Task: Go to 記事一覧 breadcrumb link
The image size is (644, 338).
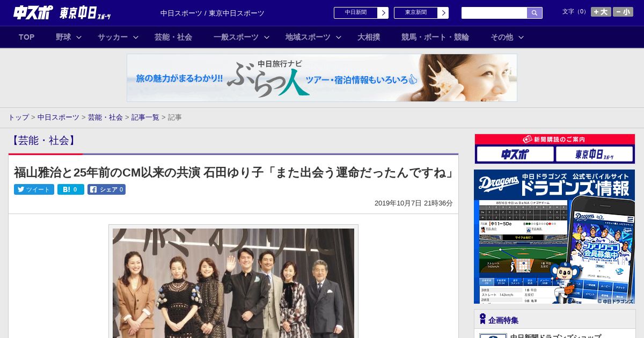Action: [145, 117]
